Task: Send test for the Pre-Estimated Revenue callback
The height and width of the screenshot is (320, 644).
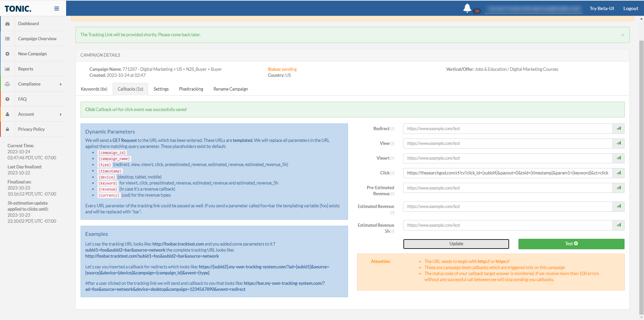Action: click(618, 188)
